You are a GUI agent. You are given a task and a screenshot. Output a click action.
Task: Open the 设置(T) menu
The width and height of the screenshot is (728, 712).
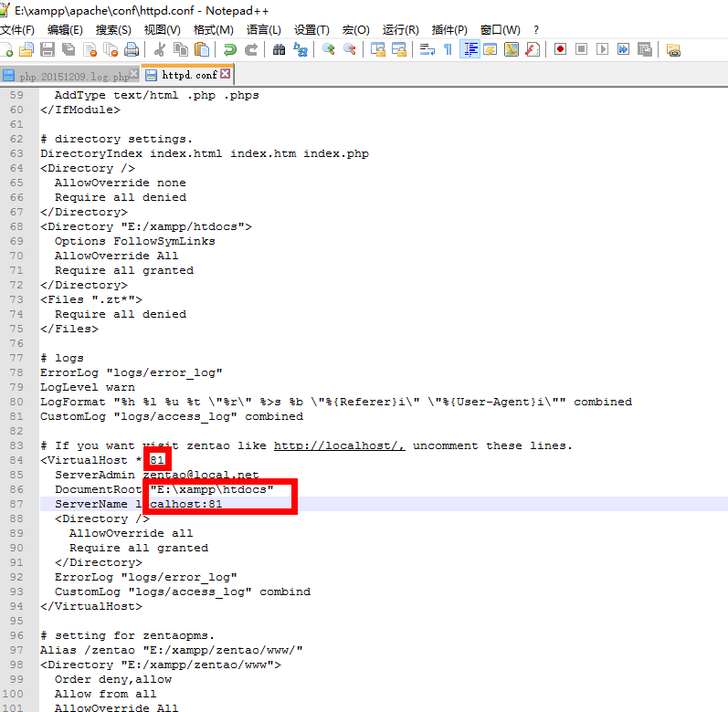(311, 30)
